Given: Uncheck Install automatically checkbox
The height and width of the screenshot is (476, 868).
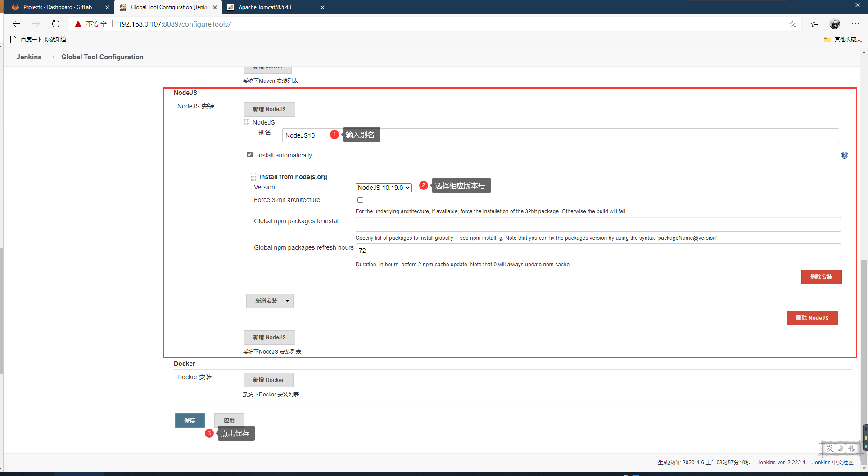Looking at the screenshot, I should pos(249,155).
